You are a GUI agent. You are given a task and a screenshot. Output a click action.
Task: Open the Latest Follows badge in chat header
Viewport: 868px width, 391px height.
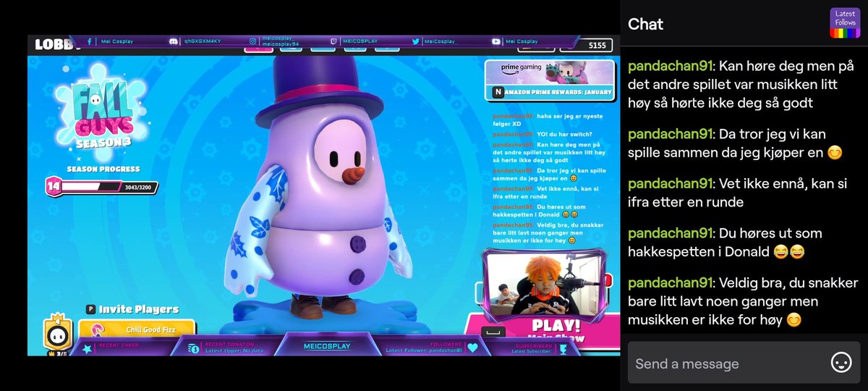(844, 23)
